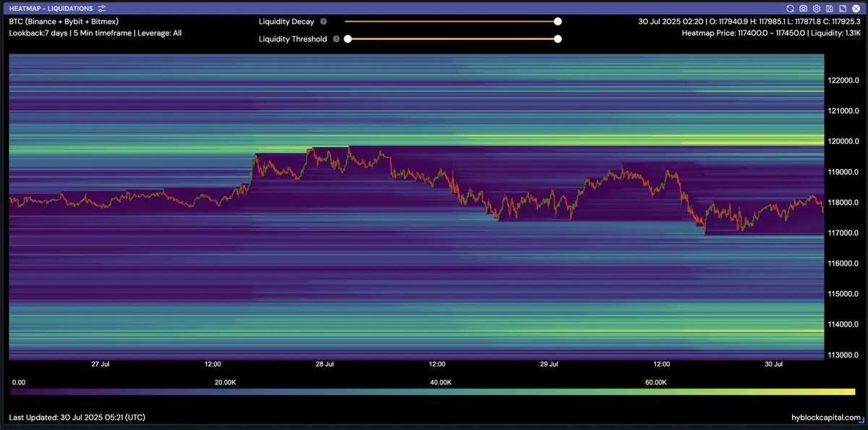The image size is (868, 430).
Task: Click the Last Updated timestamp text
Action: [77, 418]
